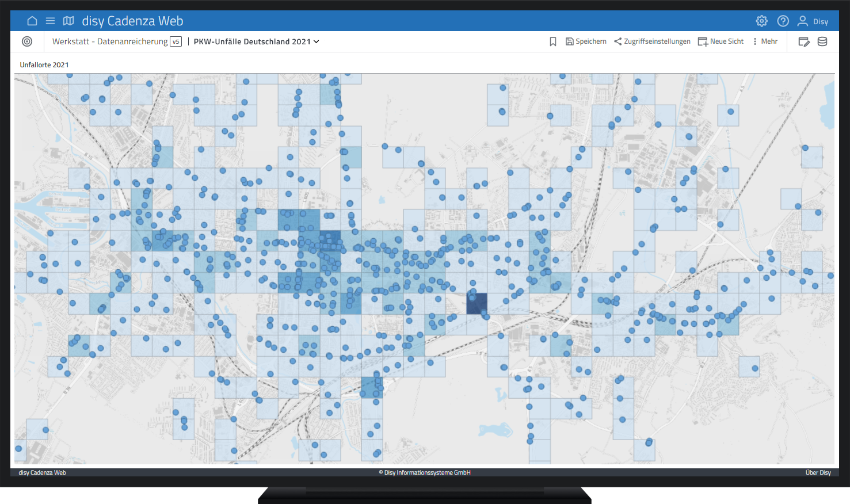850x504 pixels.
Task: Click Speichern to save the workbook
Action: coord(586,41)
